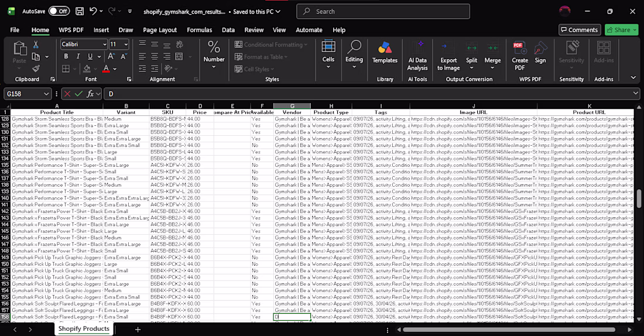Click the Save disk icon
The width and height of the screenshot is (644, 336).
[x=80, y=11]
